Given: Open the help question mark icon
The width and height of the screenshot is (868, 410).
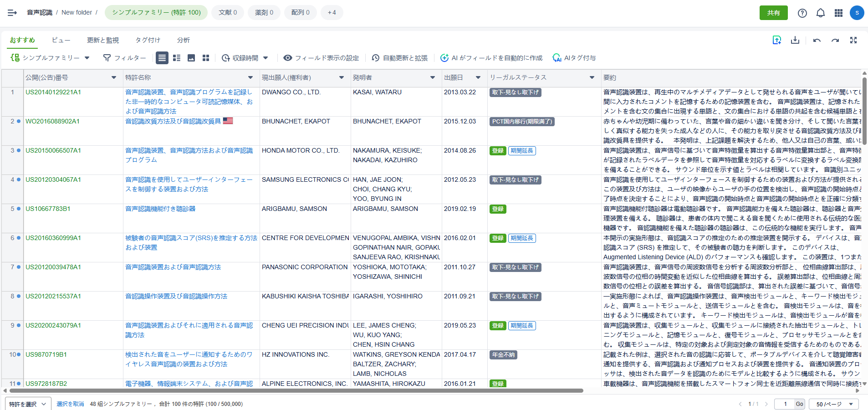Looking at the screenshot, I should point(802,13).
